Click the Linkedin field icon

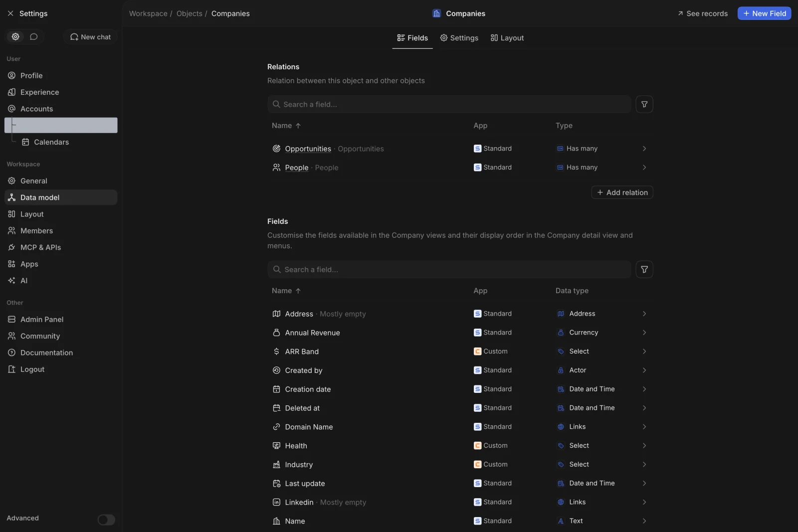click(x=276, y=502)
